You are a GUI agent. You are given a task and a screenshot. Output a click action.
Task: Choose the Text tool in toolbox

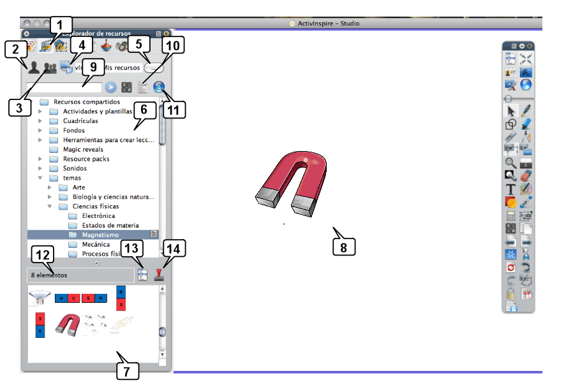(510, 189)
